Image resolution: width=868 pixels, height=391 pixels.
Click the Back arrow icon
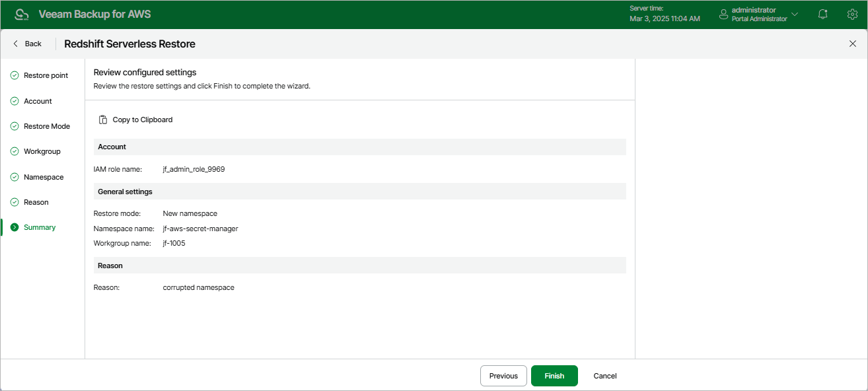(x=16, y=44)
